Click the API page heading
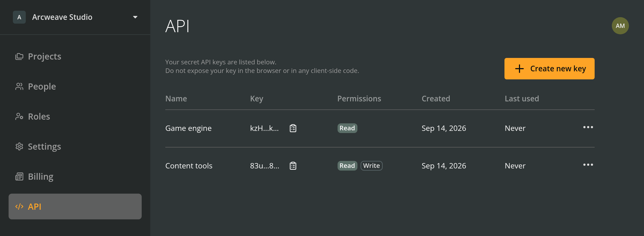 click(x=177, y=26)
